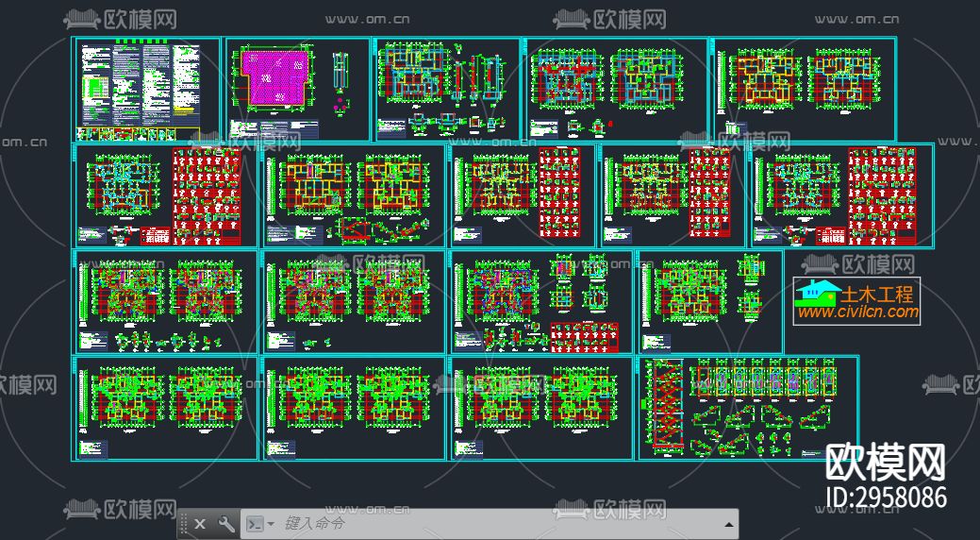This screenshot has width=980, height=540.
Task: Select the text-heavy general notes sheet
Action: [x=146, y=90]
